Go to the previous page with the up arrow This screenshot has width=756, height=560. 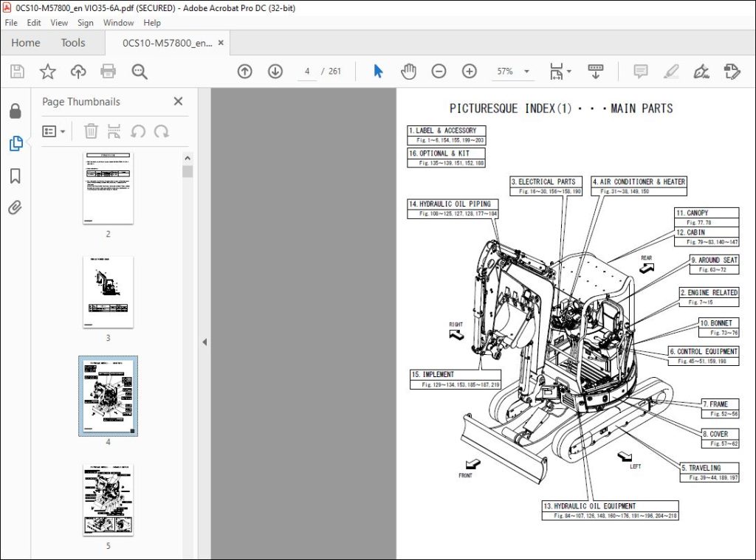click(245, 72)
